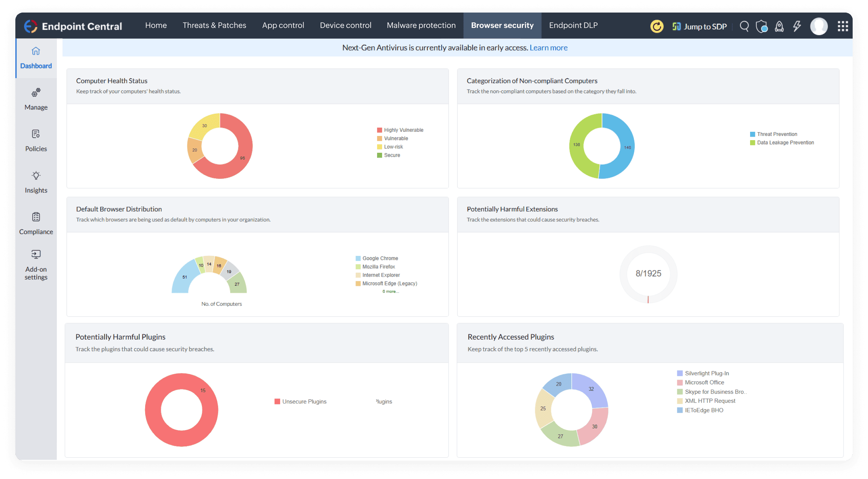Screen dimensions: 868x479
Task: Click the shield security icon in header
Action: (761, 26)
